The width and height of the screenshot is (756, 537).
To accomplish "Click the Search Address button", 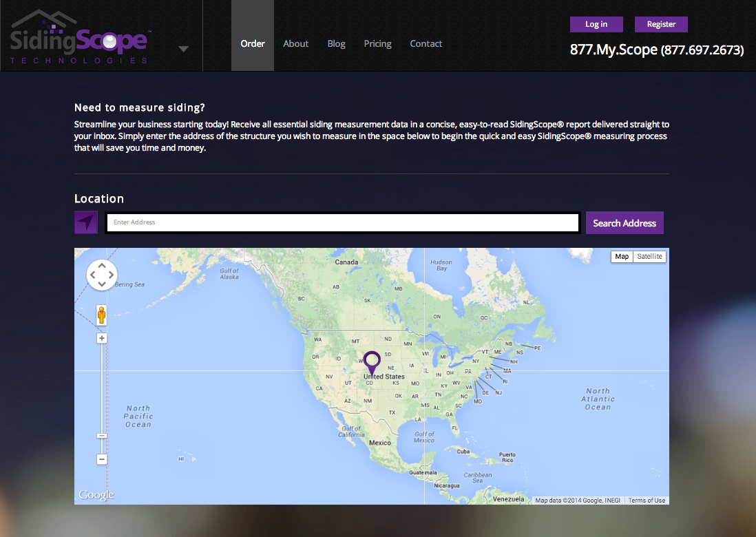I will point(624,222).
